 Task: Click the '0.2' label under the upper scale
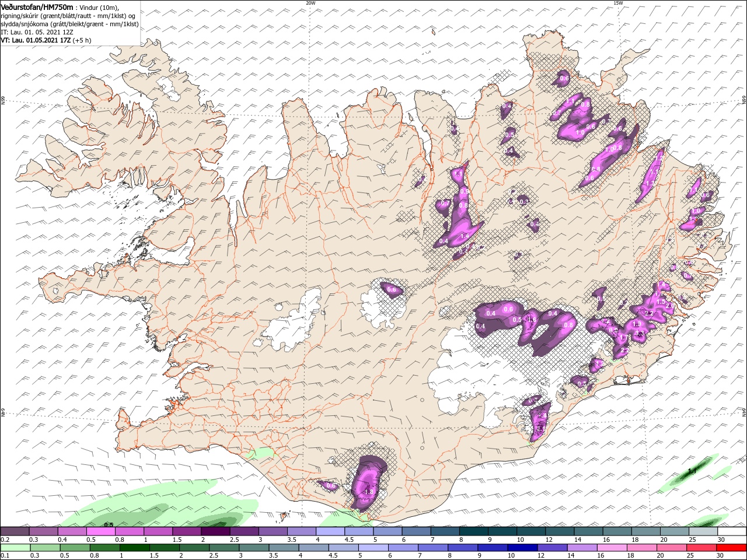(x=4, y=540)
